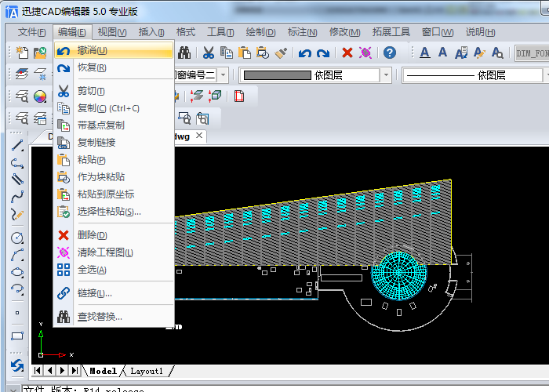549x392 pixels.
Task: Click the gray ByLayer color swatch
Action: (278, 75)
